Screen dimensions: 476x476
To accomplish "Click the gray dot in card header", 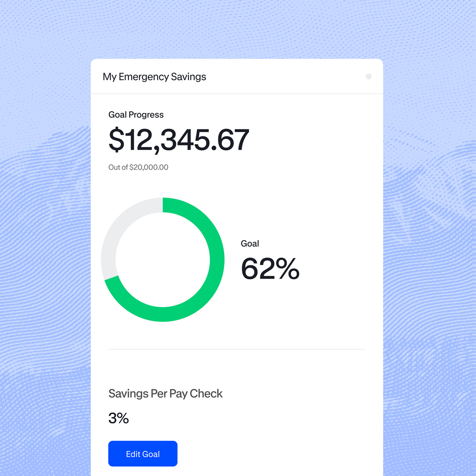I will [x=368, y=76].
